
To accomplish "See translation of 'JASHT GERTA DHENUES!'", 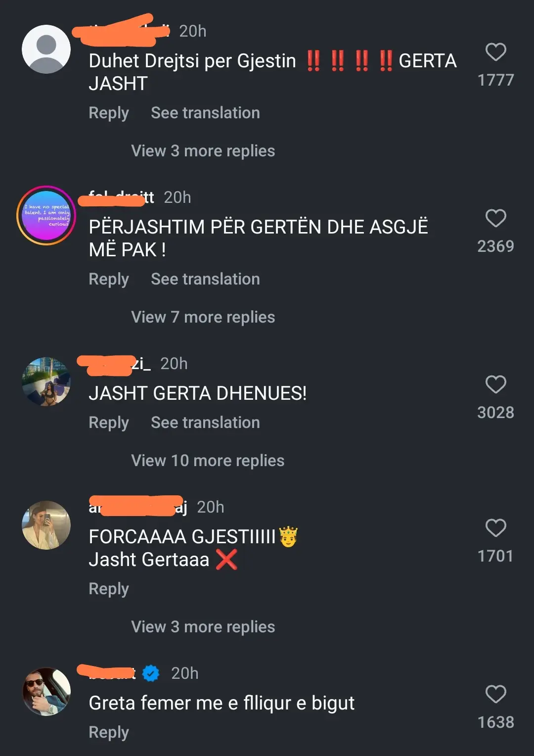I will pos(205,423).
